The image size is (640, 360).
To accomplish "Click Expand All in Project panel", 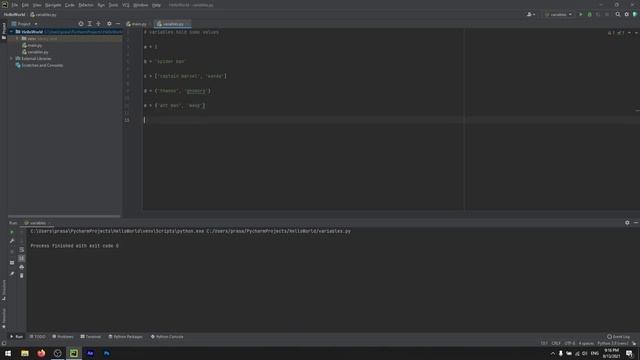I will 90,24.
